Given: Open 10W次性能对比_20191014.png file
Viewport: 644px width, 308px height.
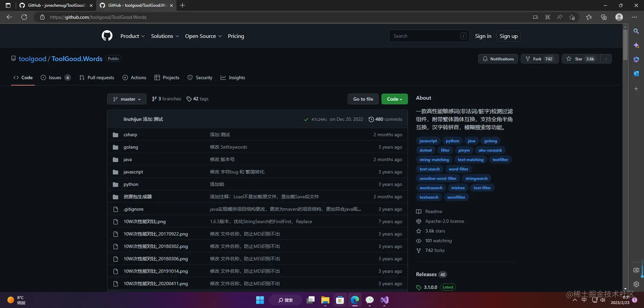Looking at the screenshot, I should tap(155, 271).
